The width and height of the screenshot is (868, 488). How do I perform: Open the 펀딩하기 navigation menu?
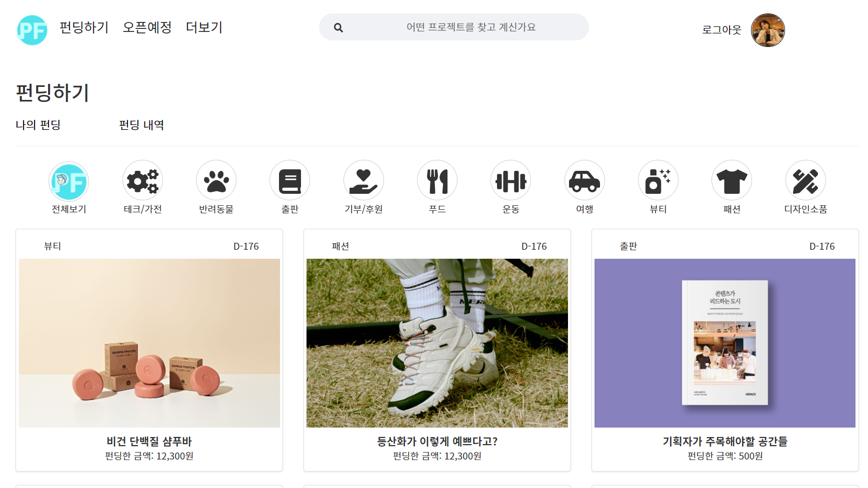coord(84,27)
